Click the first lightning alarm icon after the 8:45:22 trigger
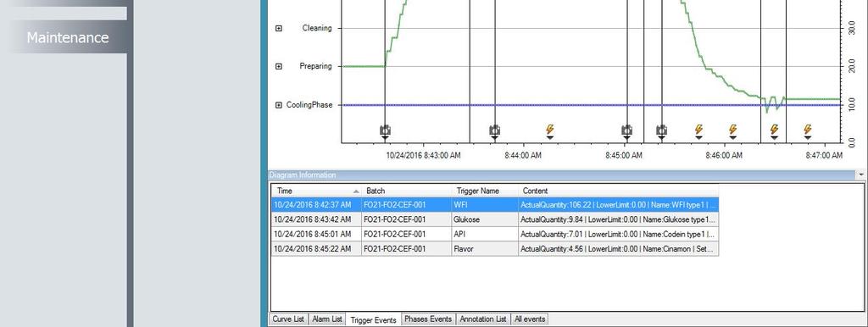 click(698, 130)
